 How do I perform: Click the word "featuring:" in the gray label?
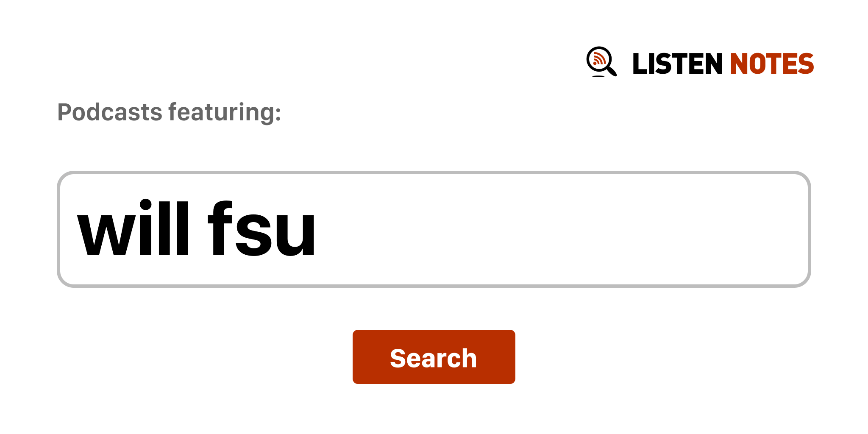point(225,113)
